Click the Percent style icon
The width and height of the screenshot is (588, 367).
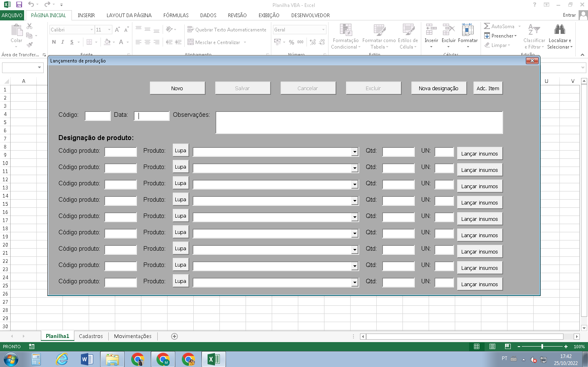[x=291, y=42]
